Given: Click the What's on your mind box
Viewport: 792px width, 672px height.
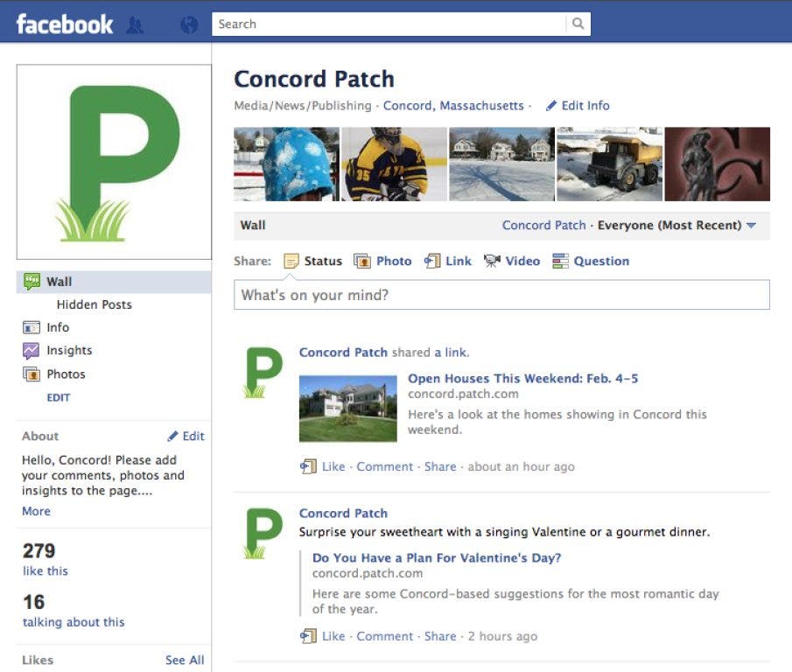Looking at the screenshot, I should click(501, 295).
